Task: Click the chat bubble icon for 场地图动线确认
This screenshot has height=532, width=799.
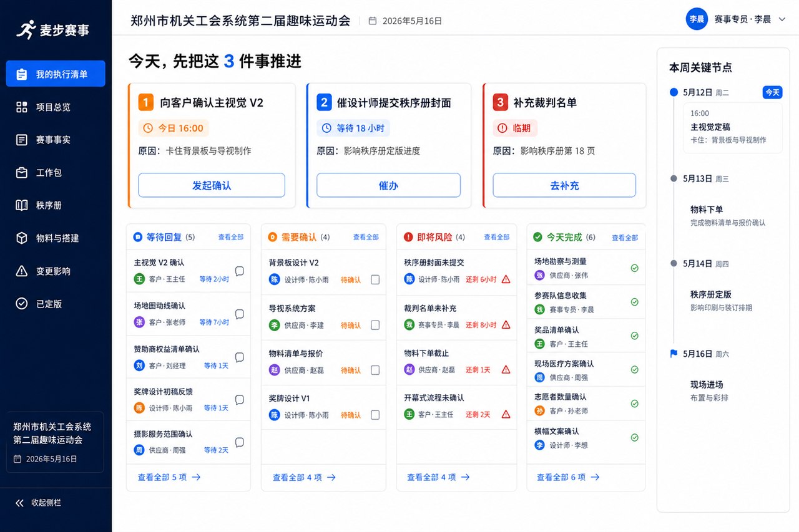Action: click(x=239, y=314)
